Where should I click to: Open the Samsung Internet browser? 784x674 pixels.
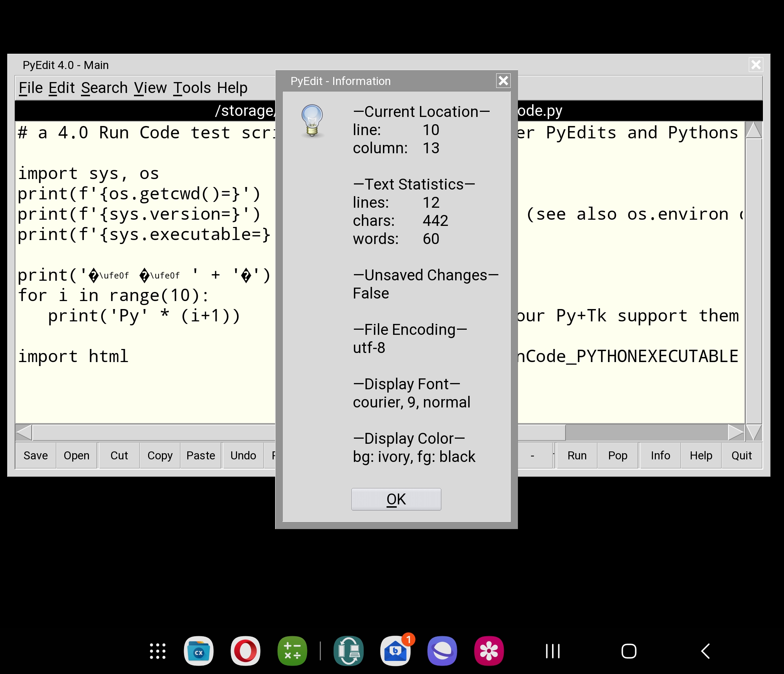point(442,651)
